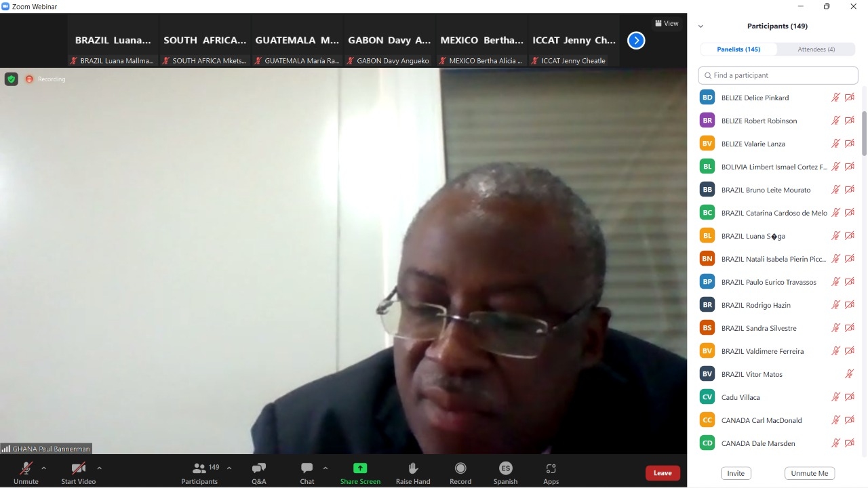Select GUATEMALA thumbnail in gallery strip
The image size is (868, 488).
pyautogui.click(x=298, y=41)
